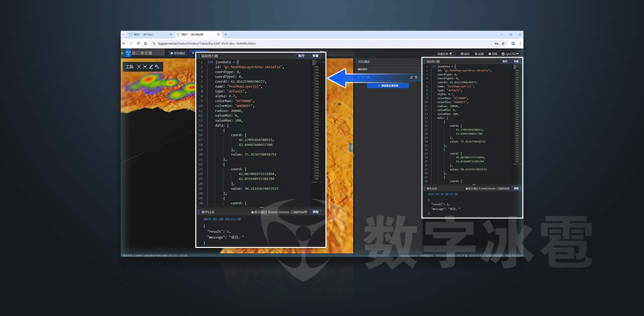Click the edit pencil on the highlighted test row
This screenshot has width=644, height=316.
[411, 78]
